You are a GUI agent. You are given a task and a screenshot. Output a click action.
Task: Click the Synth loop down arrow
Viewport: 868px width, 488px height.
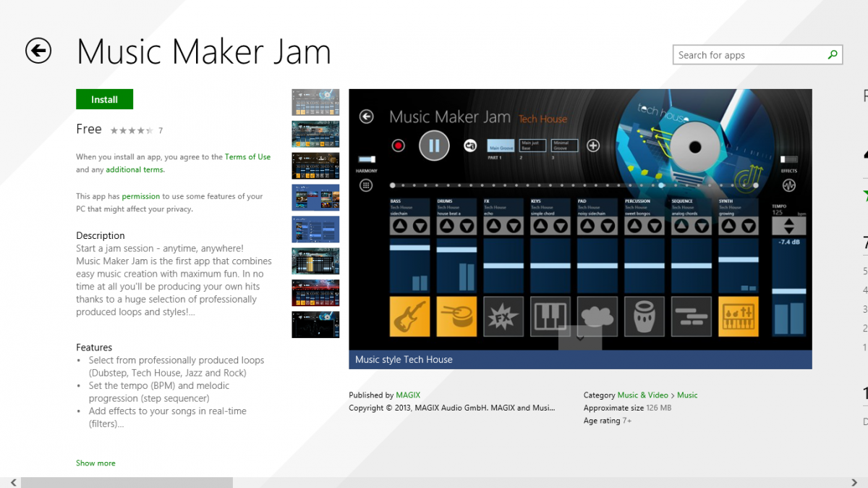[x=749, y=226]
